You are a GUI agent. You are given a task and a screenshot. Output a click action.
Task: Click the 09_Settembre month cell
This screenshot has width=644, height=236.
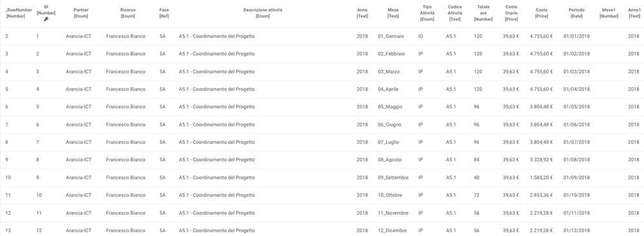pos(393,177)
